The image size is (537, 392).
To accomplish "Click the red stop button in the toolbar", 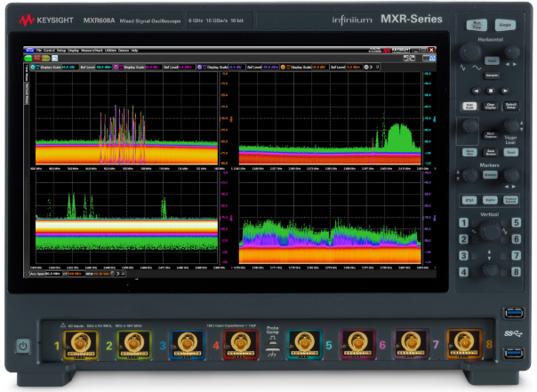I will click(37, 58).
